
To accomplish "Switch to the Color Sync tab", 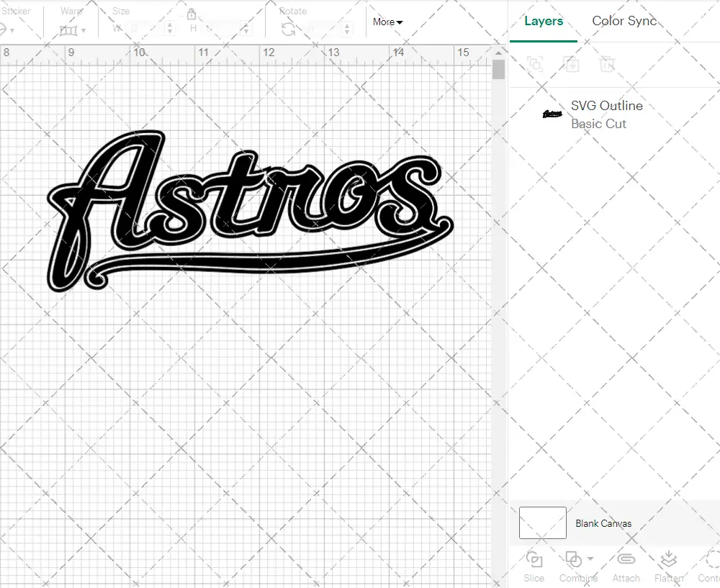I will (x=624, y=21).
